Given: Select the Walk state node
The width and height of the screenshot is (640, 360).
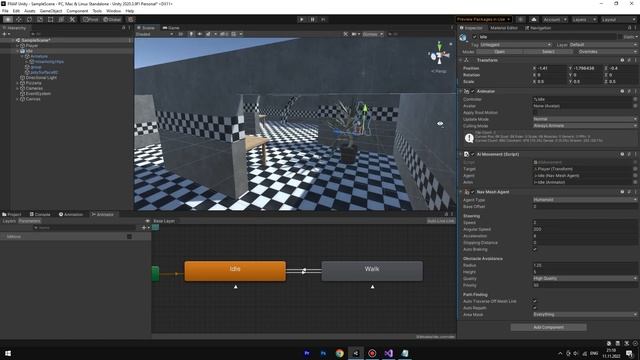Looking at the screenshot, I should 372,271.
